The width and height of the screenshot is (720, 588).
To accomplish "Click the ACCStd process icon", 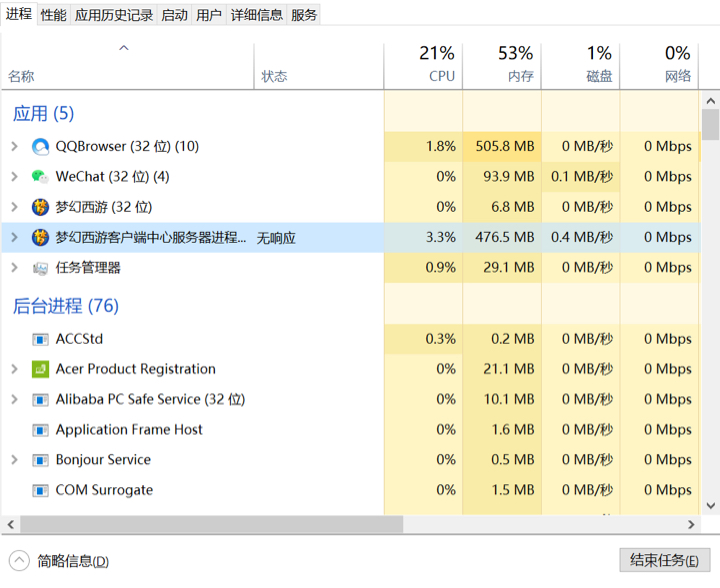I will coord(40,339).
